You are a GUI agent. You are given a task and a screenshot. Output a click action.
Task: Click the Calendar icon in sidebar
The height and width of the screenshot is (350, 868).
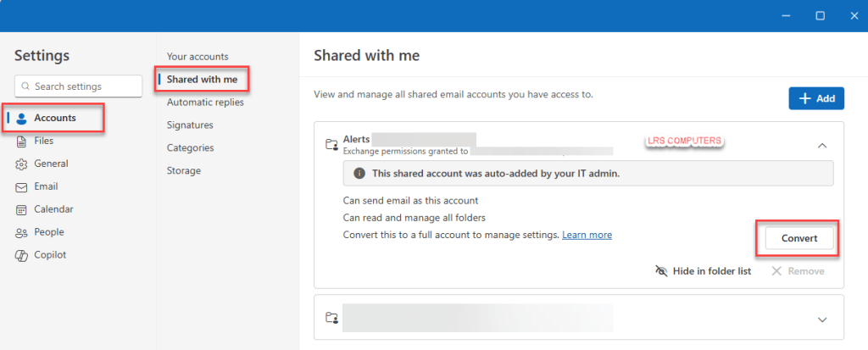tap(22, 209)
